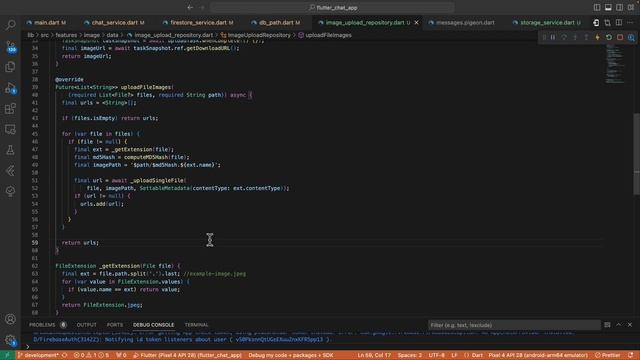The width and height of the screenshot is (640, 360).
Task: Click debug Step Over button
Action: coord(564,37)
